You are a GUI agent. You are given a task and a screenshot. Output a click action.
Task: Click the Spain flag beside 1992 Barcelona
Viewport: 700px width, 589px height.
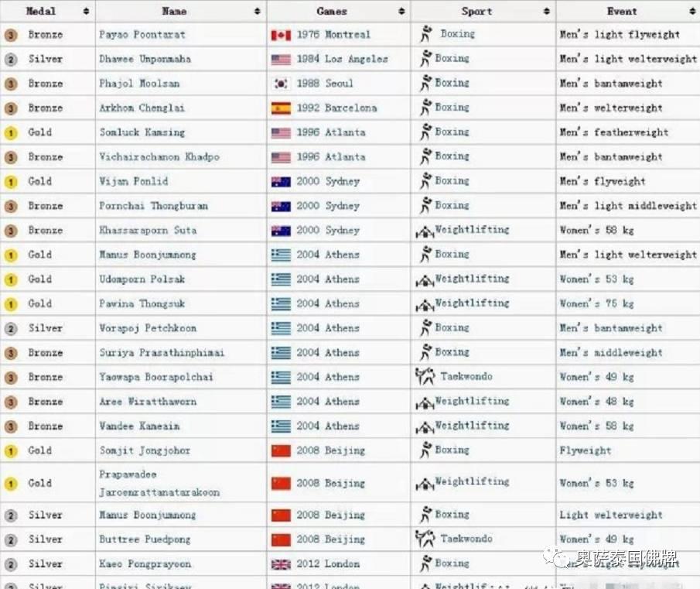(x=281, y=108)
